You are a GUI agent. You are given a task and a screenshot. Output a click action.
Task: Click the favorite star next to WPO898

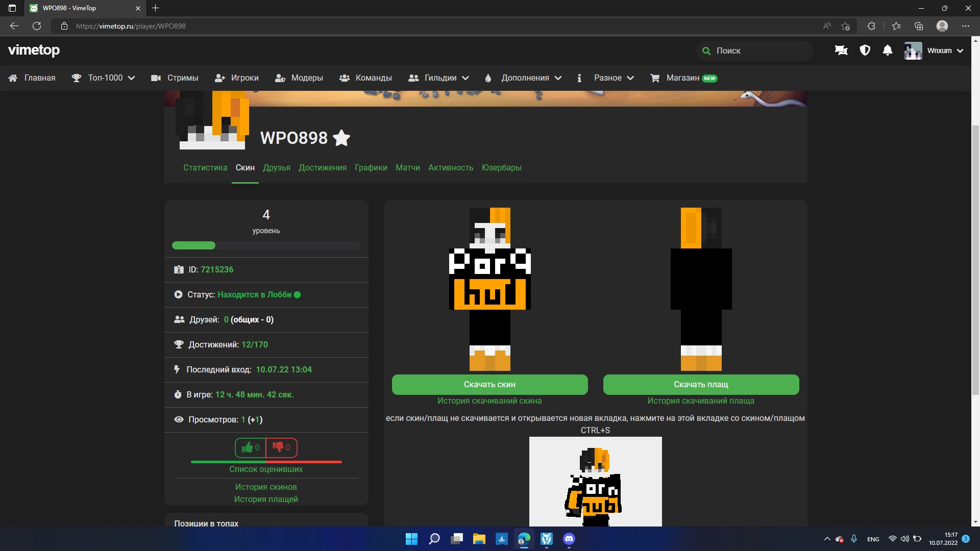pos(341,138)
